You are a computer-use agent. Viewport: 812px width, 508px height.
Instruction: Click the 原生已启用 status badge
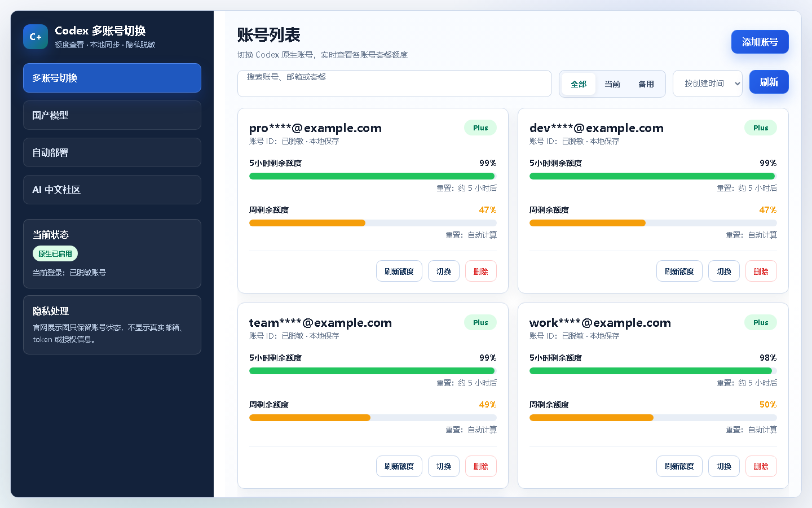click(x=55, y=253)
